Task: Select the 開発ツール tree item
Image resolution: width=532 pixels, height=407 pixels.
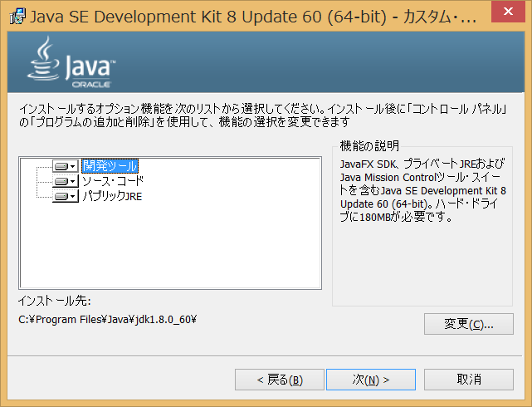Action: [x=110, y=166]
